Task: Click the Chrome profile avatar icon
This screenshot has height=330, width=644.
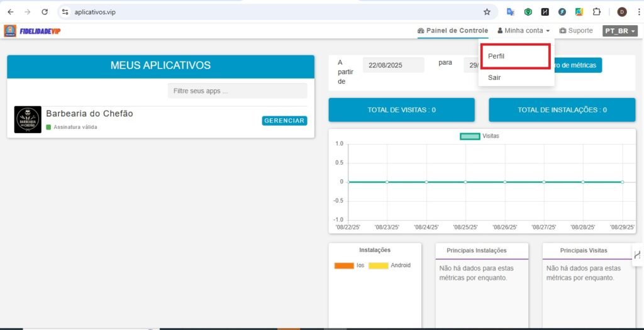Action: [x=621, y=12]
